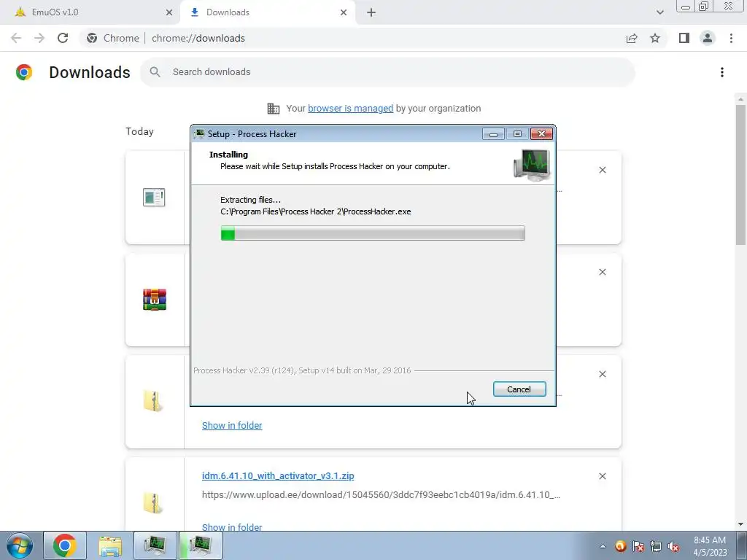Remove the idm.6.41.10 zip entry from list
This screenshot has height=560, width=747.
point(602,476)
